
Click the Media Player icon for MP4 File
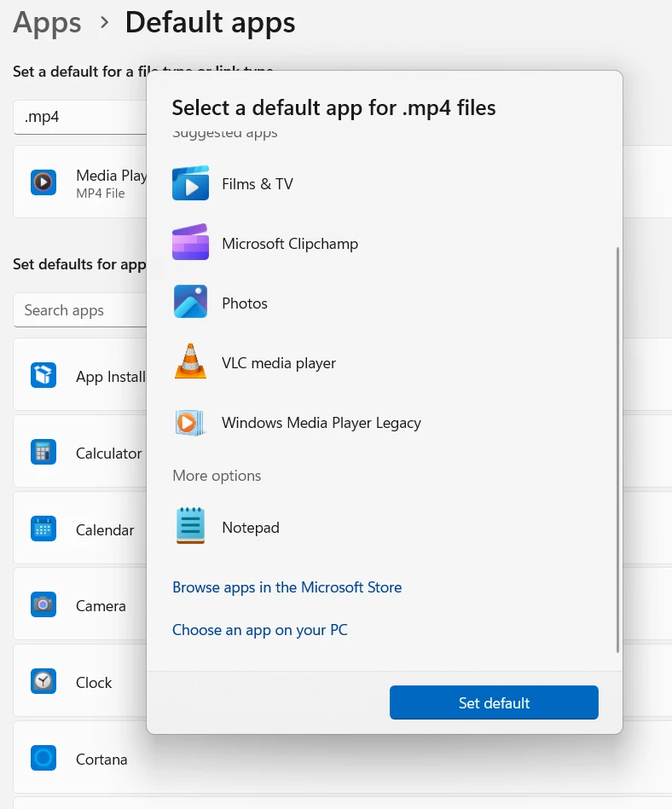[43, 182]
